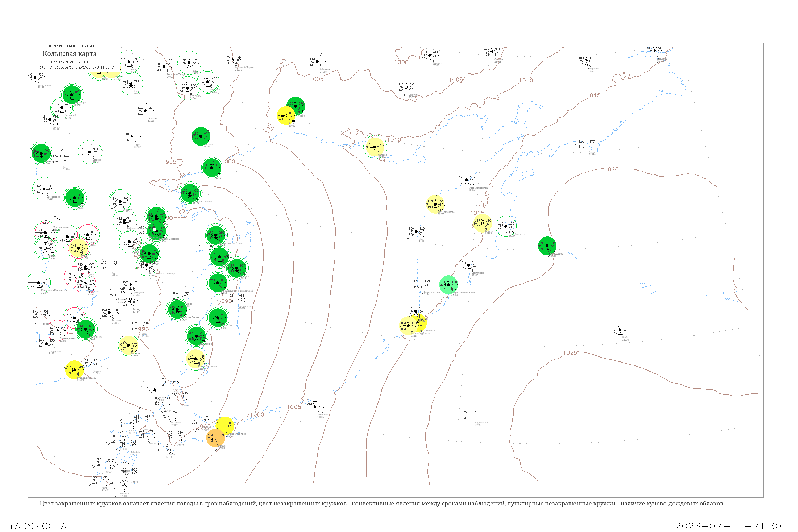
Task: Click the Шимановск station circle
Action: click(x=44, y=189)
